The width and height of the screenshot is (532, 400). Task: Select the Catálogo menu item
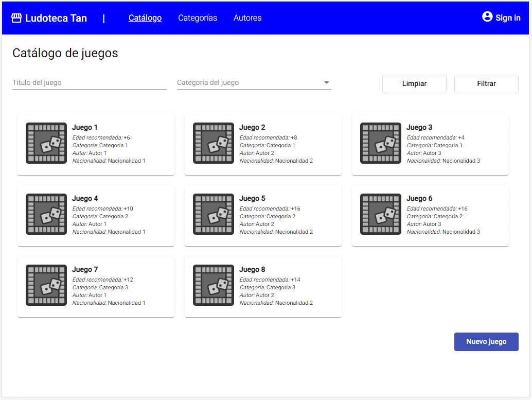coord(145,18)
